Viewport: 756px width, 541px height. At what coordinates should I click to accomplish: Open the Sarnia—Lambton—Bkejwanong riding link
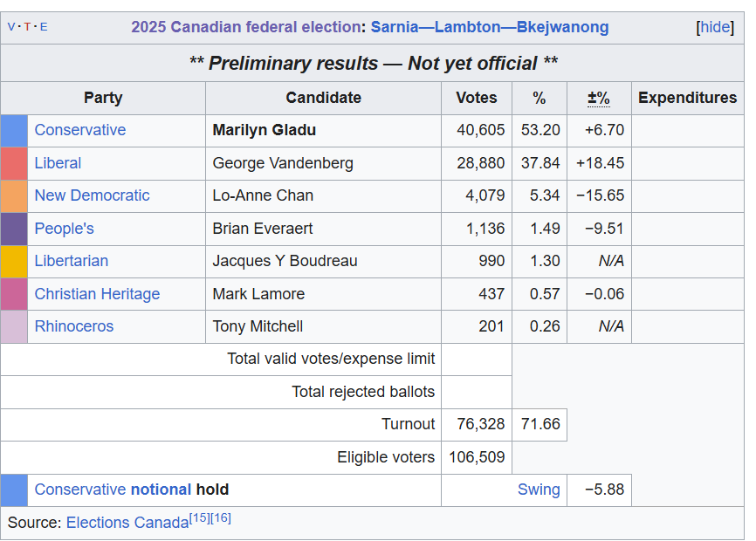click(490, 27)
